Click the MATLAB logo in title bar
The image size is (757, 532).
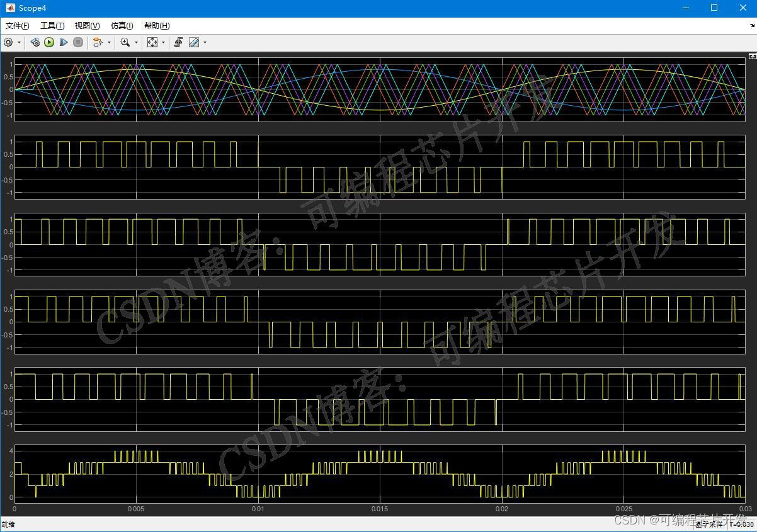(9, 8)
